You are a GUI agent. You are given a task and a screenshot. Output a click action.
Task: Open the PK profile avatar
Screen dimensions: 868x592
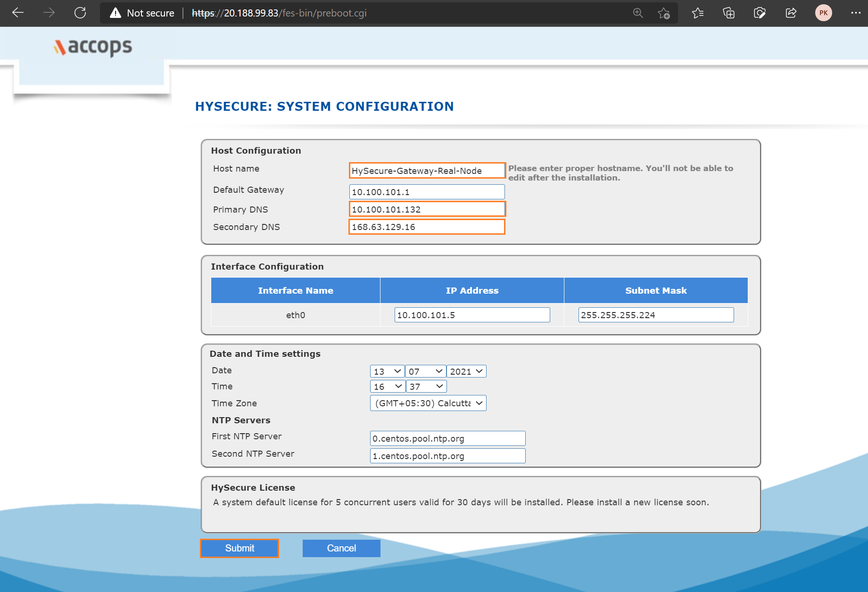pos(824,13)
